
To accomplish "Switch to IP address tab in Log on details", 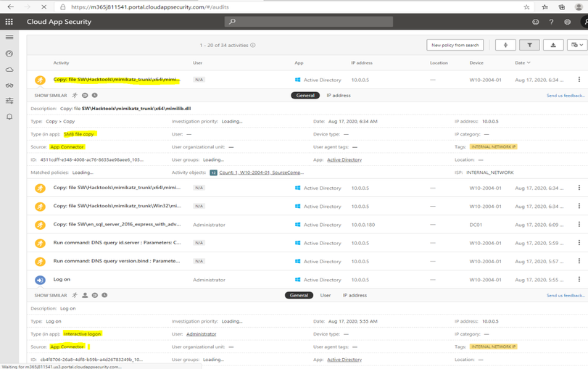I will click(x=355, y=296).
